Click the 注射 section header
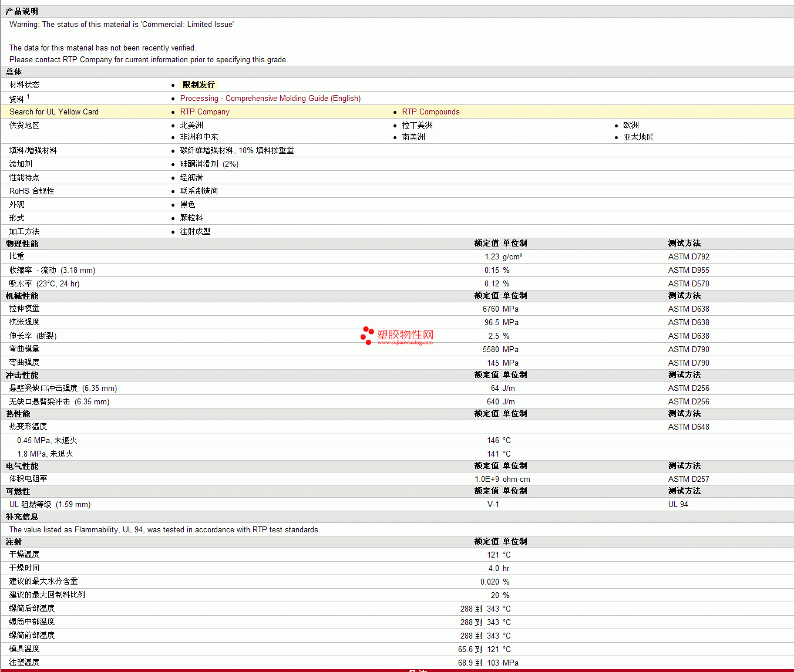This screenshot has height=672, width=794. pyautogui.click(x=14, y=542)
